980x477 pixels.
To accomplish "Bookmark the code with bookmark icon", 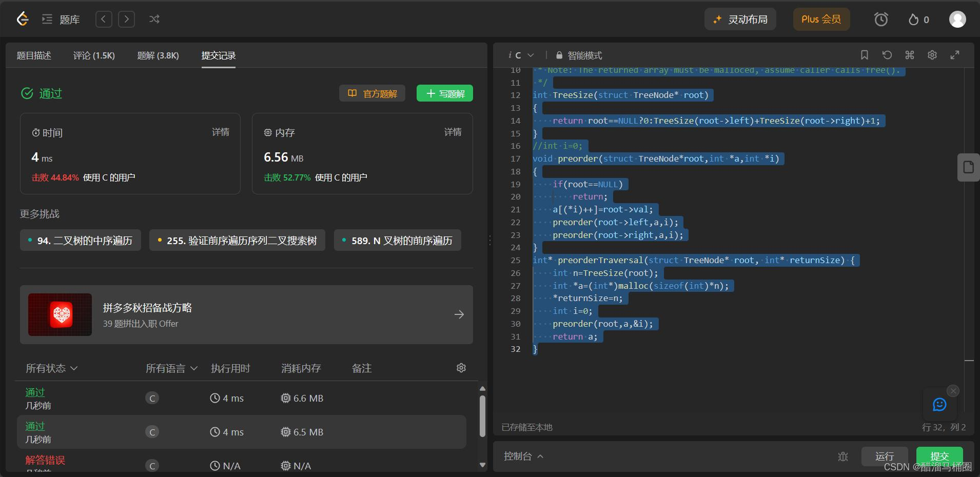I will point(865,55).
